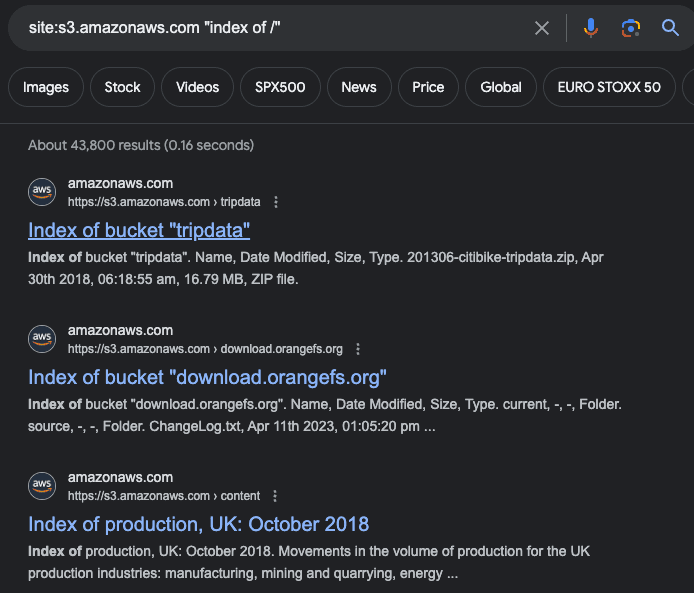Switch to the Videos filter

click(197, 87)
